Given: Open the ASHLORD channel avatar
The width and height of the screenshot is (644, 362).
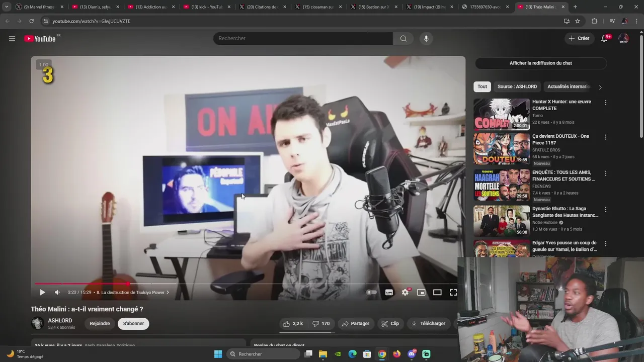Looking at the screenshot, I should pyautogui.click(x=38, y=323).
